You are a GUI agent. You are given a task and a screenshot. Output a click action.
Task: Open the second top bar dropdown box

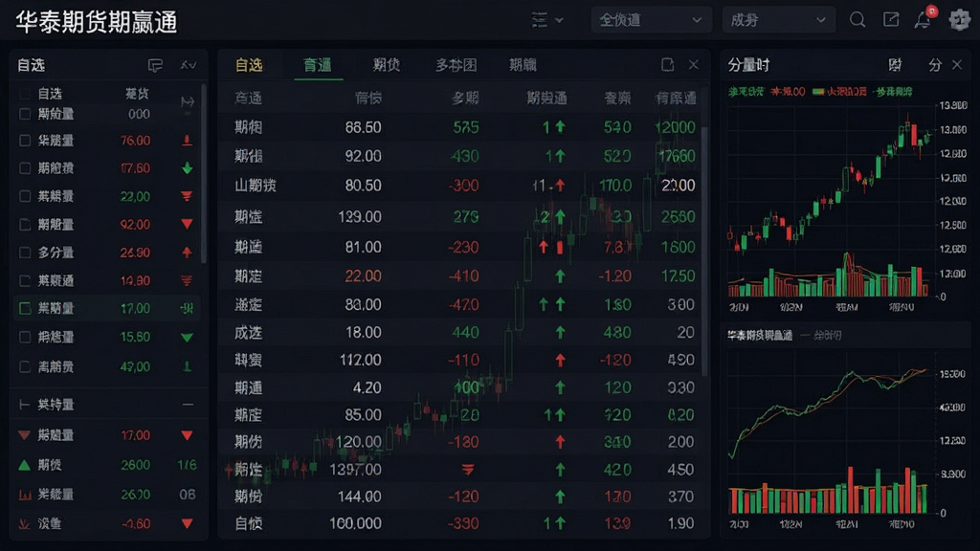point(778,20)
